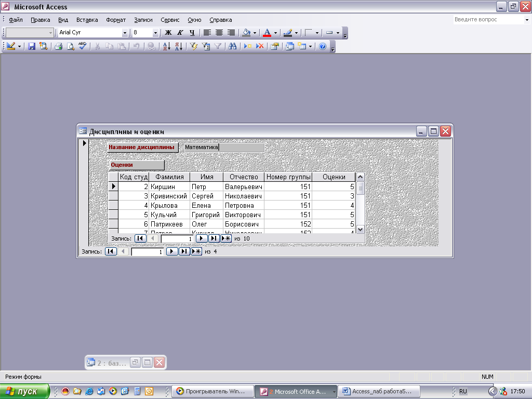
Task: Toggle align left
Action: [207, 33]
